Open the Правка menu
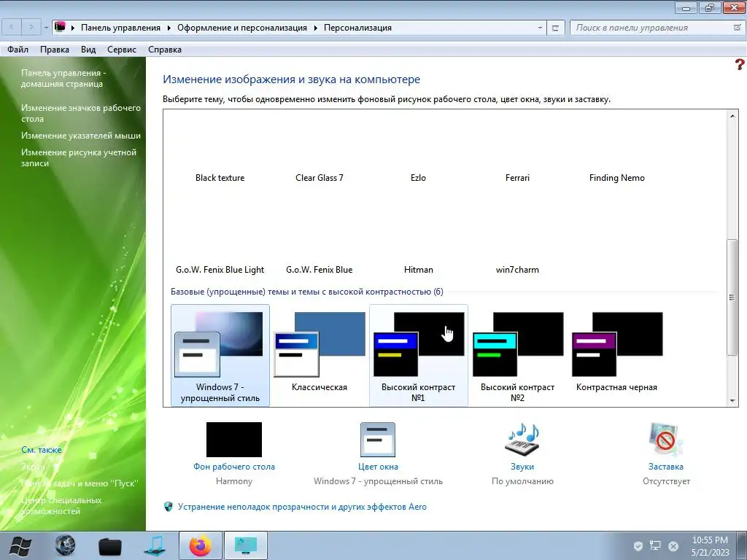747x560 pixels. click(54, 50)
